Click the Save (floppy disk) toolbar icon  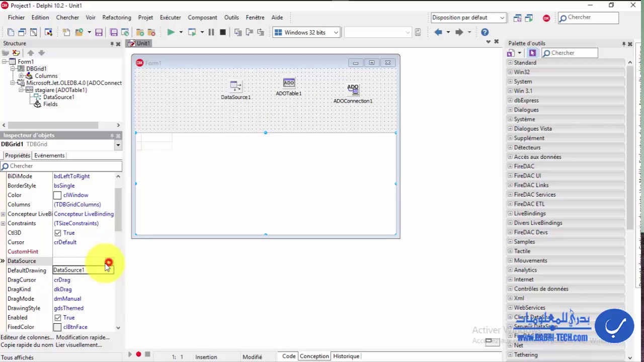(x=99, y=32)
